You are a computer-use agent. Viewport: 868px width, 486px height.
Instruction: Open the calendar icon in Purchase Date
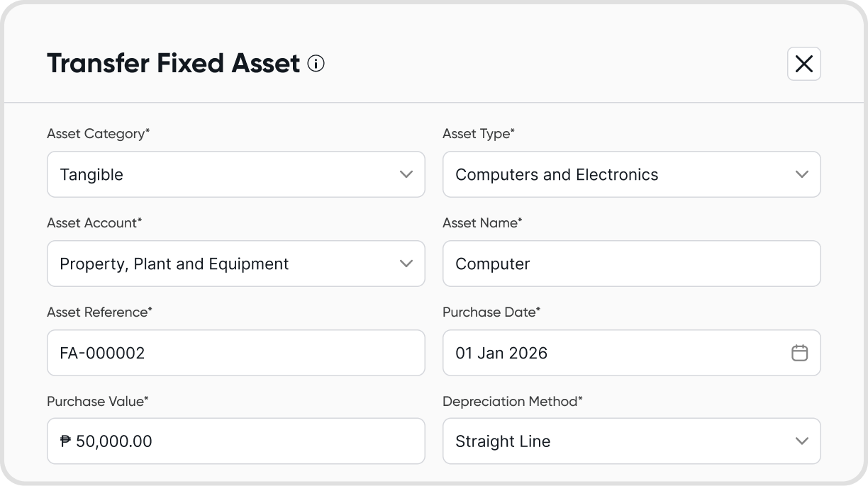(799, 353)
